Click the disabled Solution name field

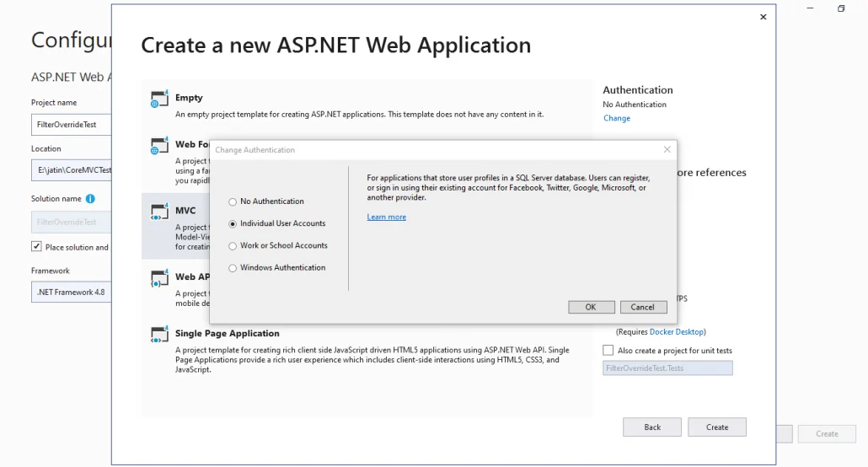click(x=71, y=223)
